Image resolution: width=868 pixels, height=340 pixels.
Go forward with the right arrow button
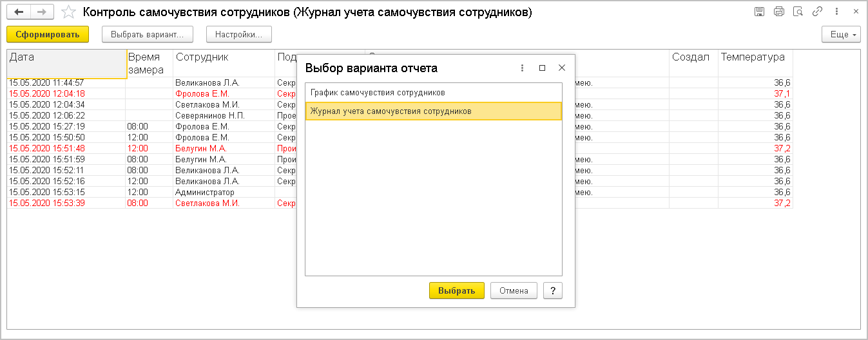pos(42,12)
